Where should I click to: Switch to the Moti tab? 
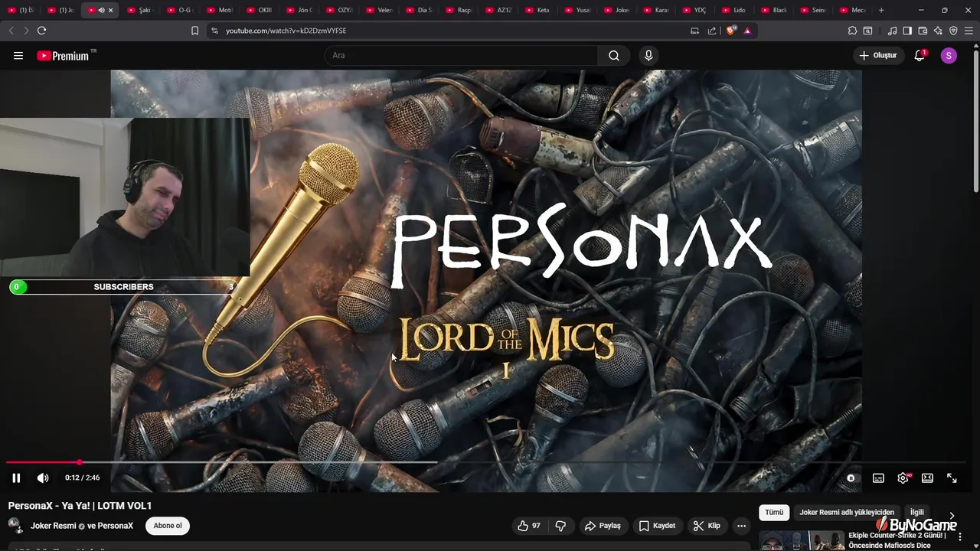point(220,10)
